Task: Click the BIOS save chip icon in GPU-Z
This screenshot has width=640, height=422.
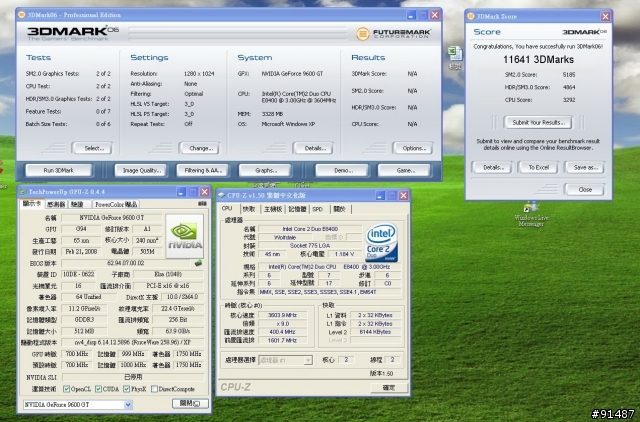Action: pos(198,263)
